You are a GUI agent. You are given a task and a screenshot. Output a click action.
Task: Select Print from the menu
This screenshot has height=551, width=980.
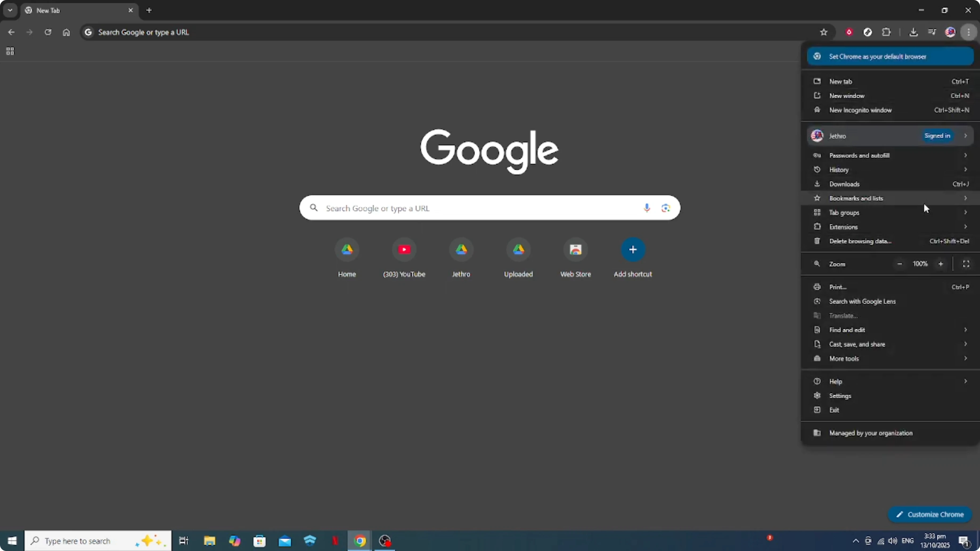[x=890, y=287]
